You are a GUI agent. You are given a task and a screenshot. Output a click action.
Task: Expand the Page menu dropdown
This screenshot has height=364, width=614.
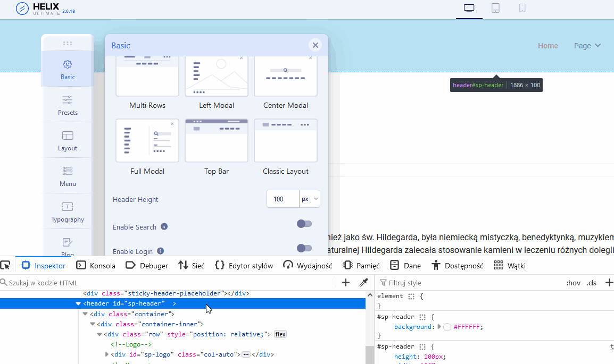tap(587, 46)
